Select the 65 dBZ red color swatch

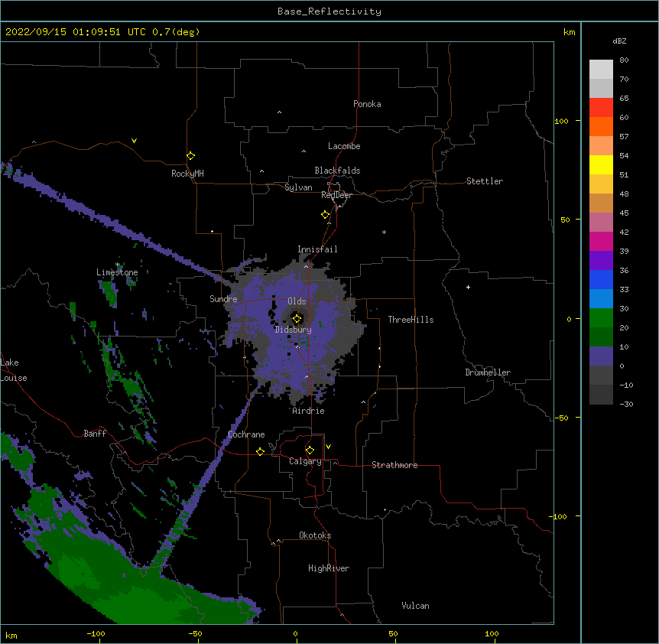click(x=601, y=108)
